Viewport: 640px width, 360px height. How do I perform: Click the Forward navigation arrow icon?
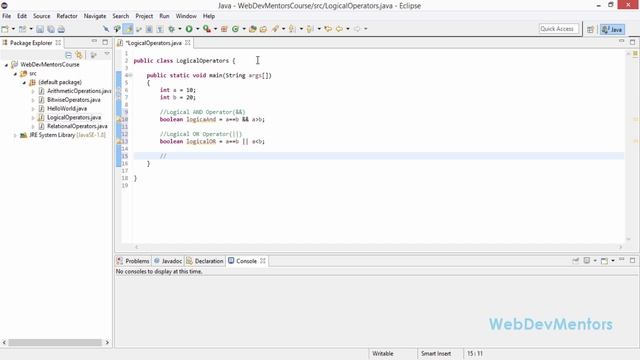[x=357, y=29]
